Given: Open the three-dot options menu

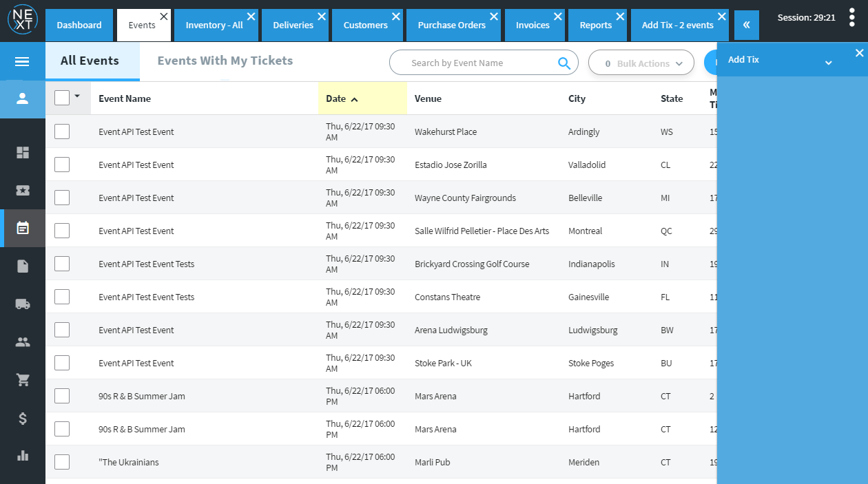Looking at the screenshot, I should pyautogui.click(x=851, y=18).
